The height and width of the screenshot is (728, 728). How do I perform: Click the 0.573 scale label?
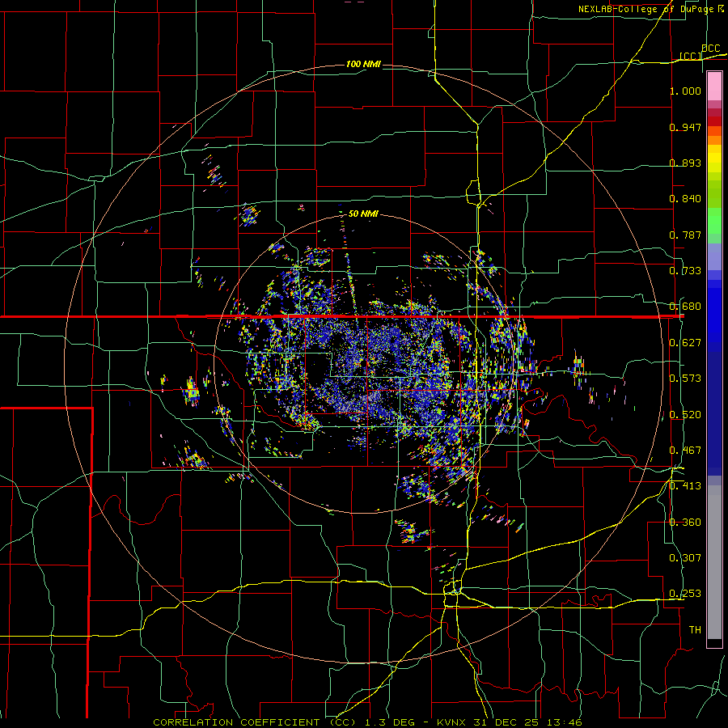pyautogui.click(x=685, y=379)
